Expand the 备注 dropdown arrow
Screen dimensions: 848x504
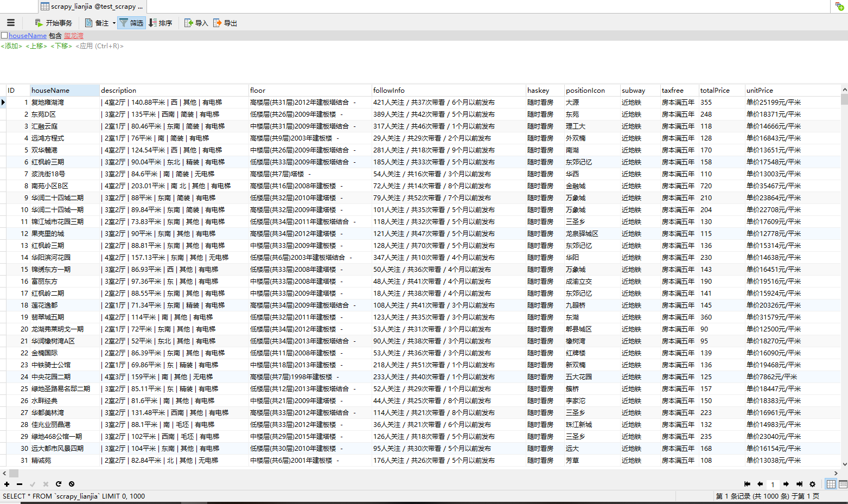point(114,23)
